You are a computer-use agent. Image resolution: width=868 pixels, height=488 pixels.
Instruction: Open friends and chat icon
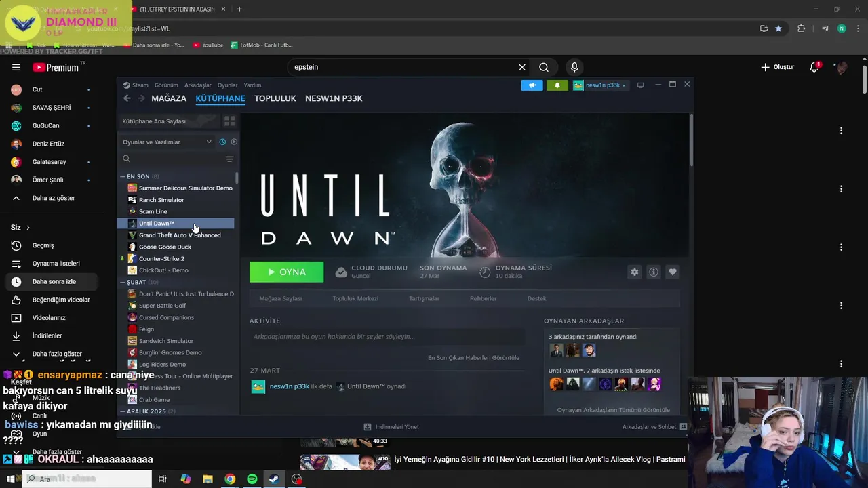pos(684,427)
